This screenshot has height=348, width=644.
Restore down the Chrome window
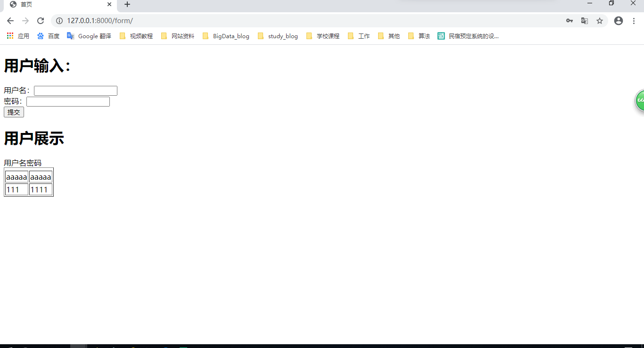point(611,4)
